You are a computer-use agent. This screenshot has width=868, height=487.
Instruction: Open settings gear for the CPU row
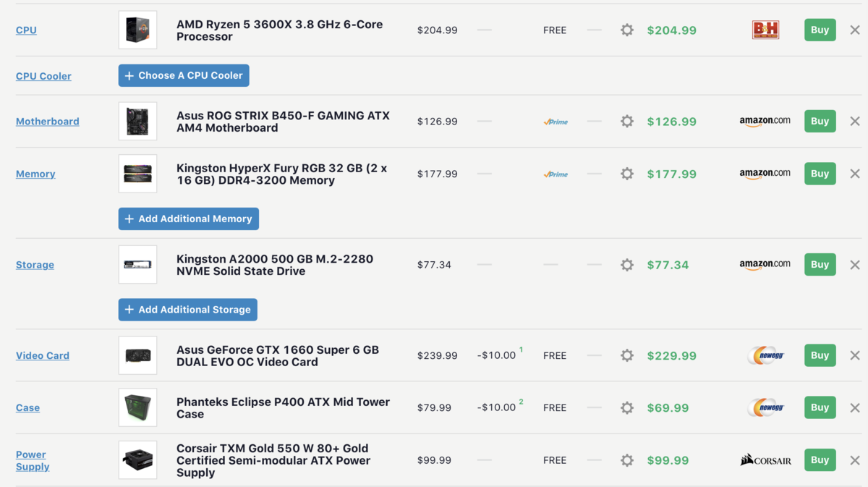627,30
